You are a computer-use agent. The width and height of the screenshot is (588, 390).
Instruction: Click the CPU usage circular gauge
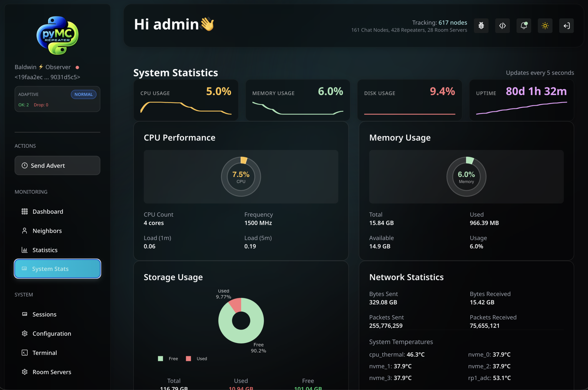241,177
